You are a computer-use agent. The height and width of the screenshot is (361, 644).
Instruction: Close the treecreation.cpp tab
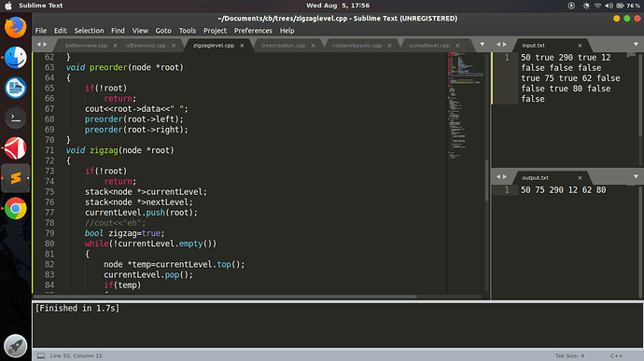coord(313,46)
